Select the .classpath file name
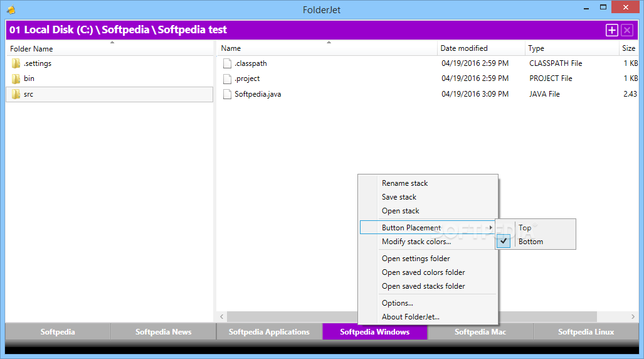 [x=251, y=63]
